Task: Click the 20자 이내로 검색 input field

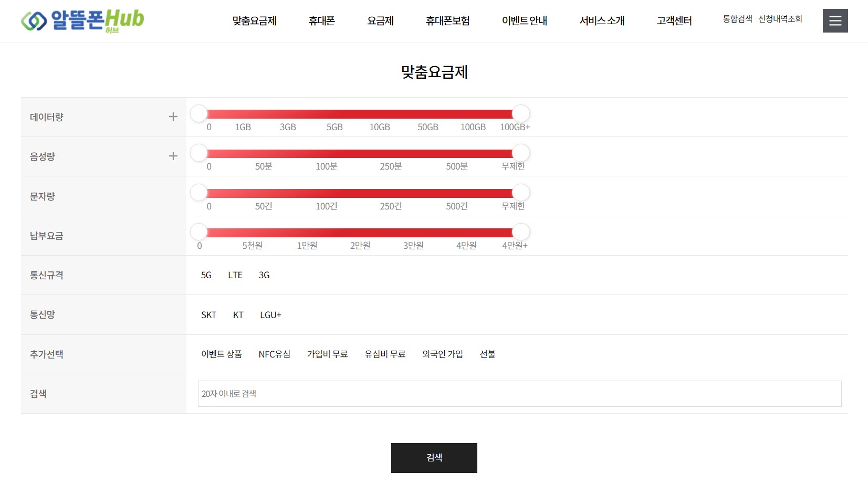Action: [519, 393]
